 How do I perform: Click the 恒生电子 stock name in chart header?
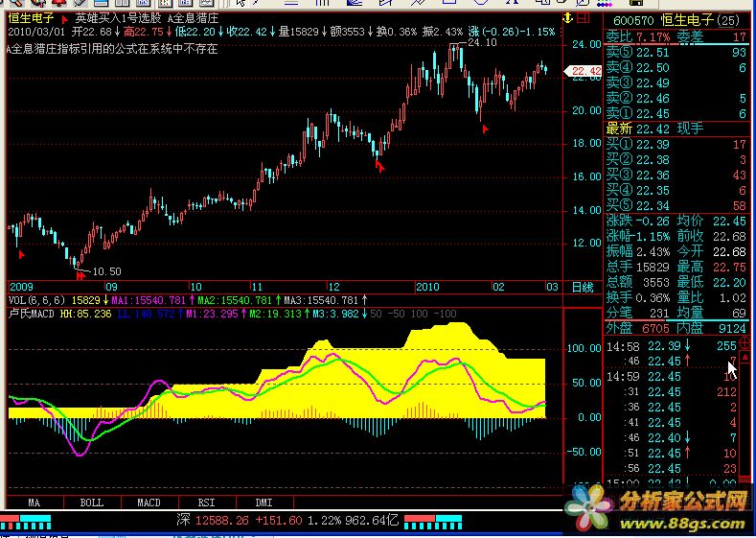pyautogui.click(x=32, y=18)
